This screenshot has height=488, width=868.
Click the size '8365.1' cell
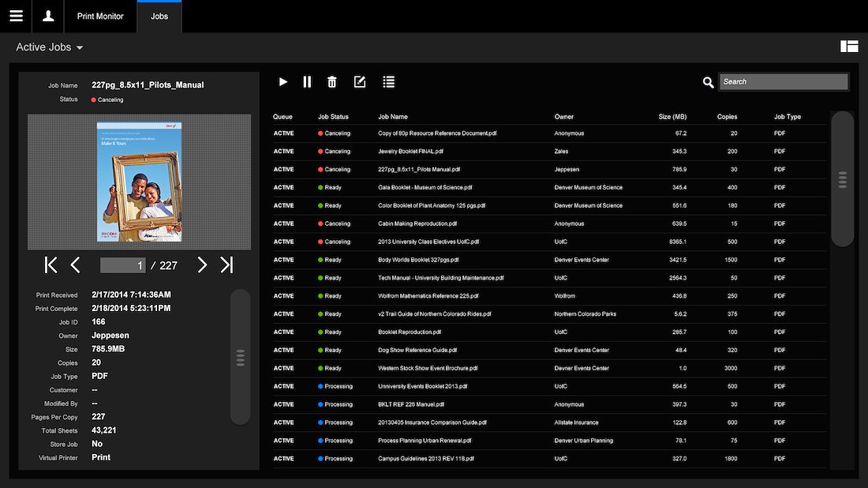click(678, 242)
